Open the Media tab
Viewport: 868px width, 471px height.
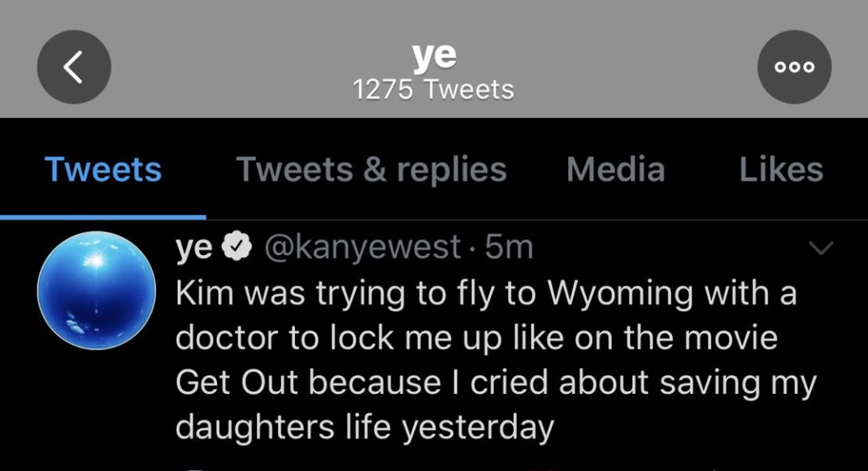point(615,170)
